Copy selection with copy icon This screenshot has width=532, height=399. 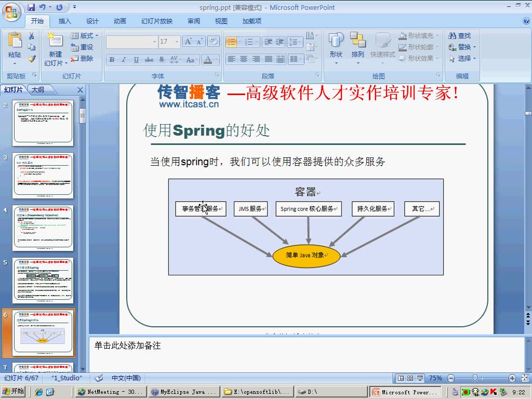[x=32, y=47]
